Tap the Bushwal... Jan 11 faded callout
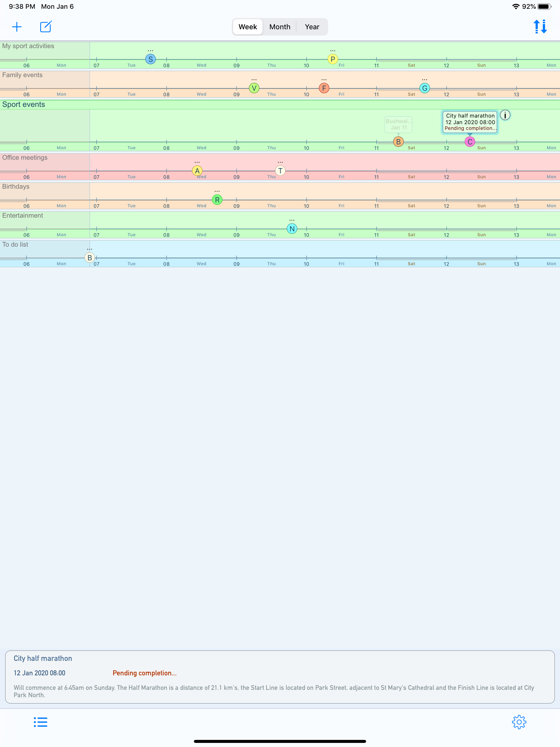 [x=398, y=124]
